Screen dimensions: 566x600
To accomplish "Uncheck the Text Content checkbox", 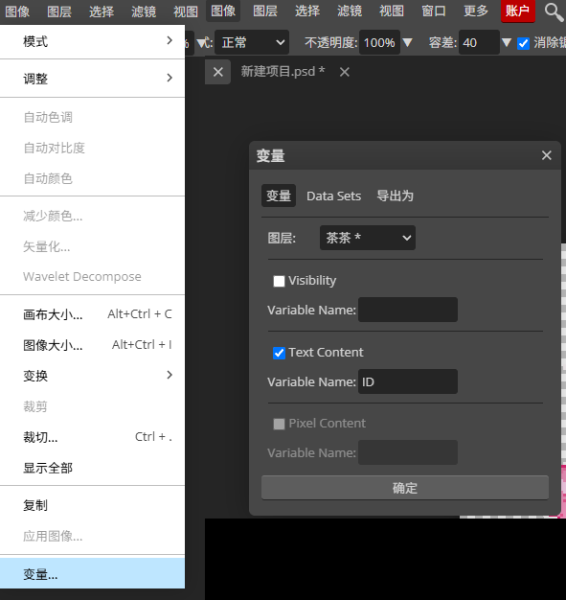I will tap(279, 353).
